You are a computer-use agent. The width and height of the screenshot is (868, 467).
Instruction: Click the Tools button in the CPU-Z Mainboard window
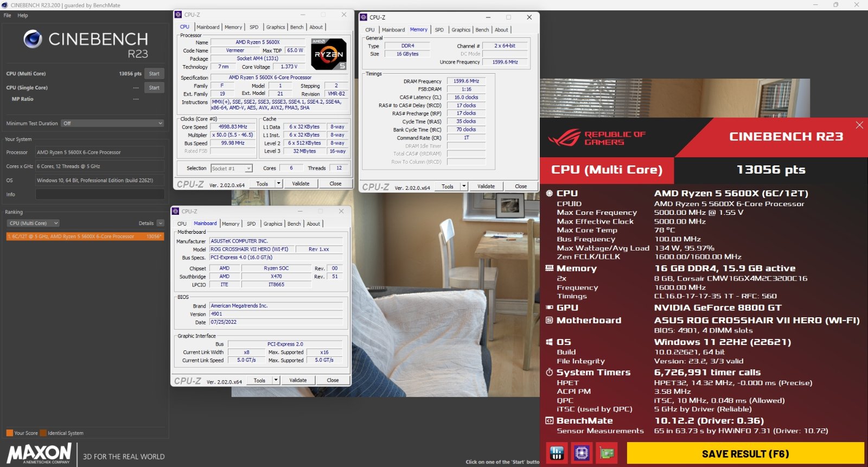pos(260,380)
